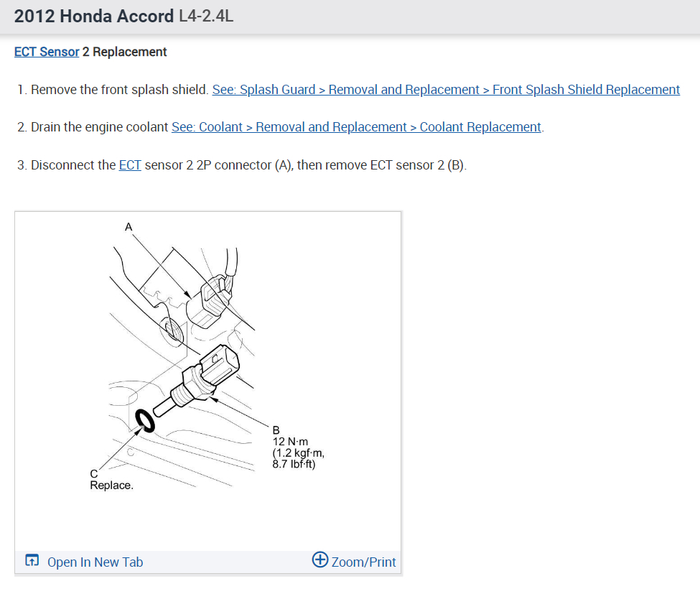Viewport: 700px width, 594px height.
Task: Click the 'L4-2.4L' engine text
Action: pos(206,16)
